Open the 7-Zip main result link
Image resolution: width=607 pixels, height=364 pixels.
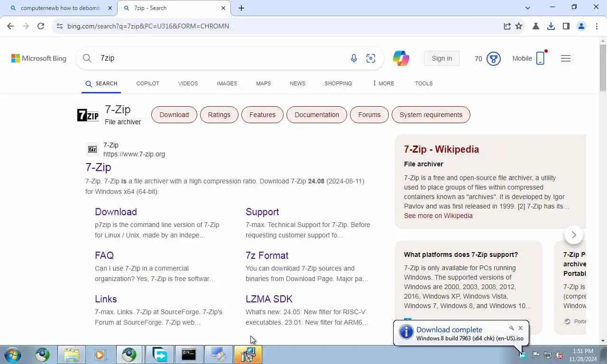click(x=98, y=167)
